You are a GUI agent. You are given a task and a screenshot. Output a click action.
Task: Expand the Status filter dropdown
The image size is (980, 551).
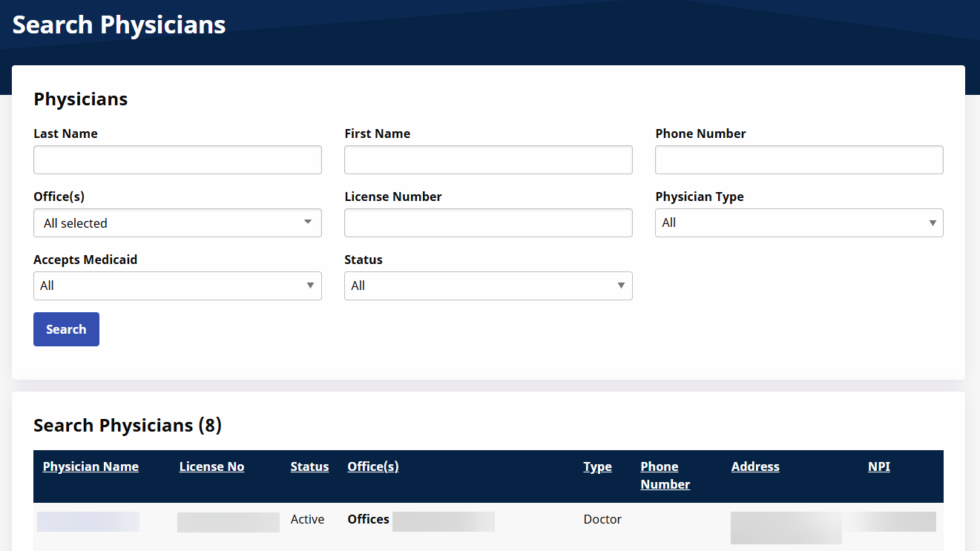point(488,286)
